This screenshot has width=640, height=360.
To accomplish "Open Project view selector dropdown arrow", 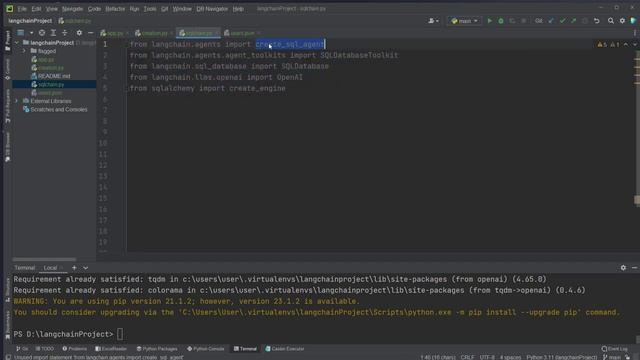I will (x=31, y=33).
